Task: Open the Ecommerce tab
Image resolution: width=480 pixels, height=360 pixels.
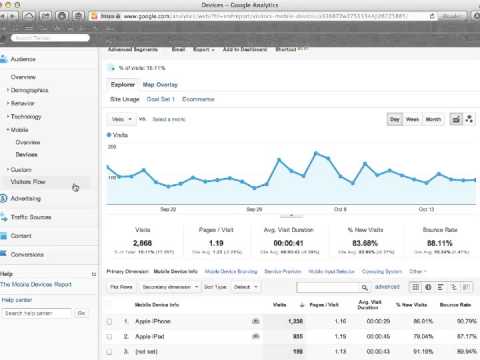Action: tap(198, 99)
